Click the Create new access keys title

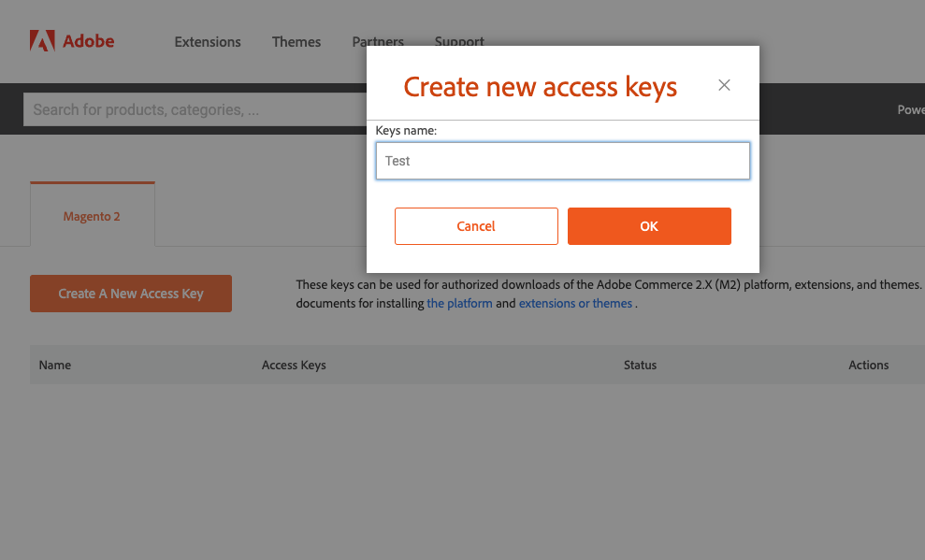(541, 87)
